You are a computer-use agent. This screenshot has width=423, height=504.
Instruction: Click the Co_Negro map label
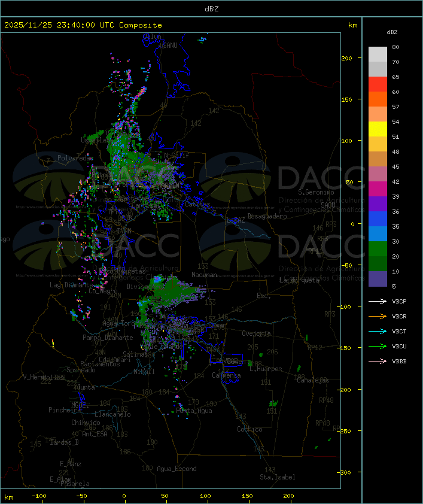tap(103, 291)
